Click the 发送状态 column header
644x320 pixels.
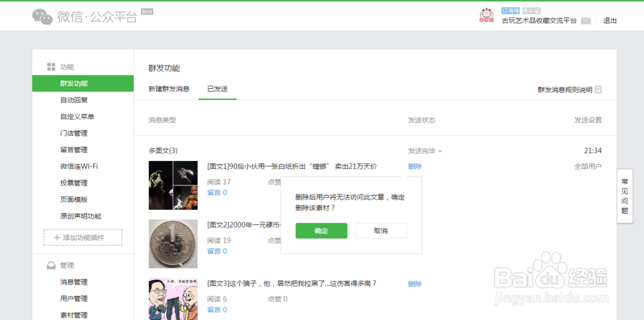coord(421,120)
